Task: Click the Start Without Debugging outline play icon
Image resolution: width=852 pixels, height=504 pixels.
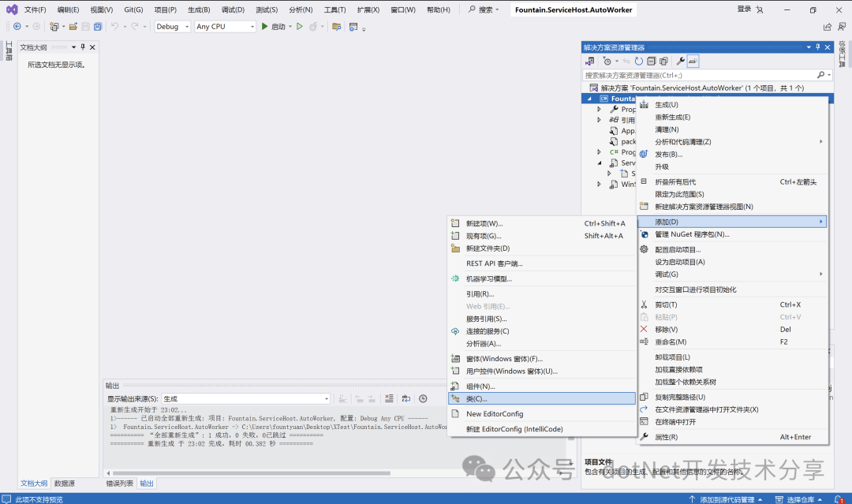Action: pos(299,27)
